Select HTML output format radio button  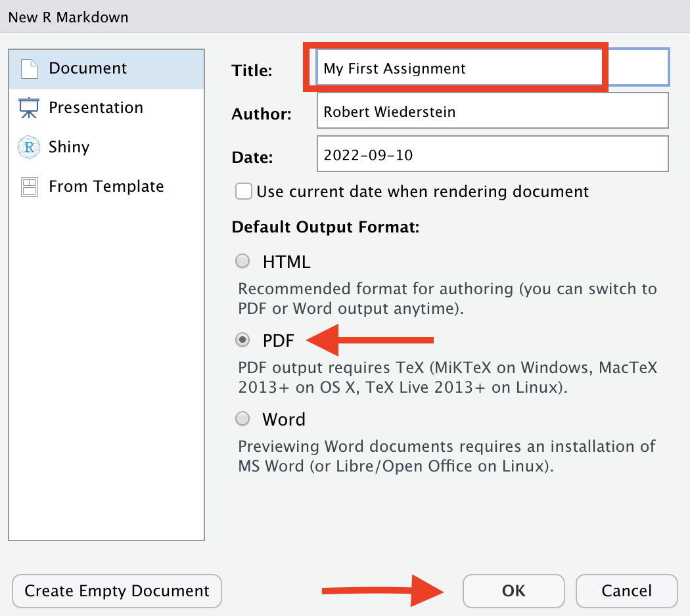242,261
